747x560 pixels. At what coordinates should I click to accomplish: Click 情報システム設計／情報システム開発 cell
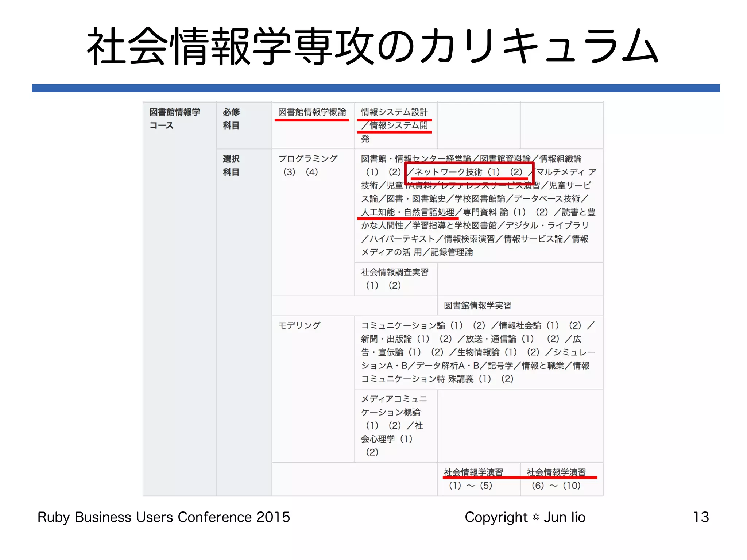(396, 125)
